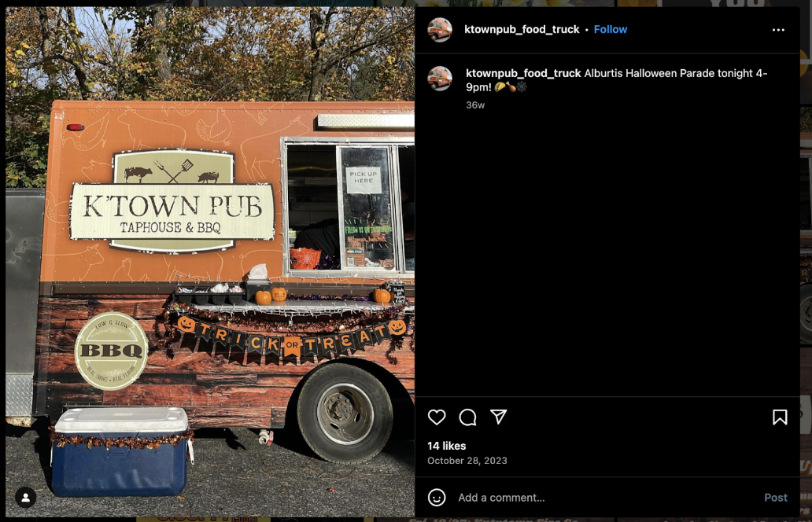
Task: Open the 36w caption timestamp
Action: (475, 105)
